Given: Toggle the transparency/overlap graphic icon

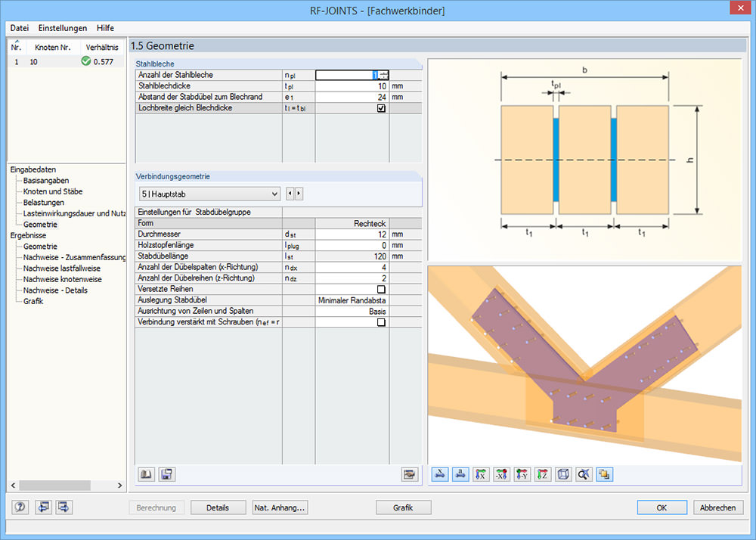Looking at the screenshot, I should tap(605, 474).
